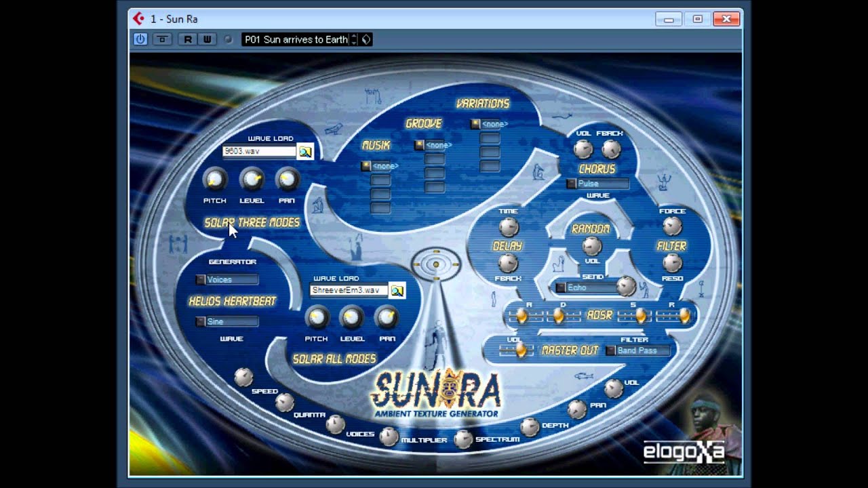Select the second Groove slot
The width and height of the screenshot is (868, 488).
[x=434, y=159]
